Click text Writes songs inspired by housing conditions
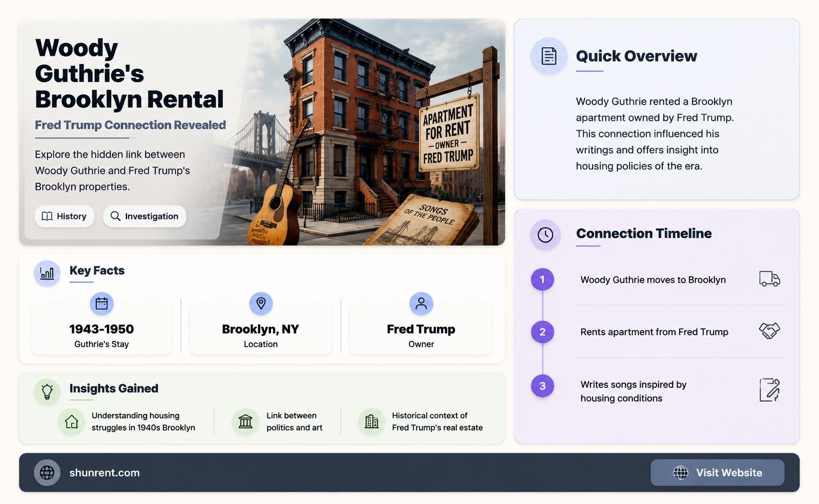The image size is (819, 504). click(x=634, y=391)
